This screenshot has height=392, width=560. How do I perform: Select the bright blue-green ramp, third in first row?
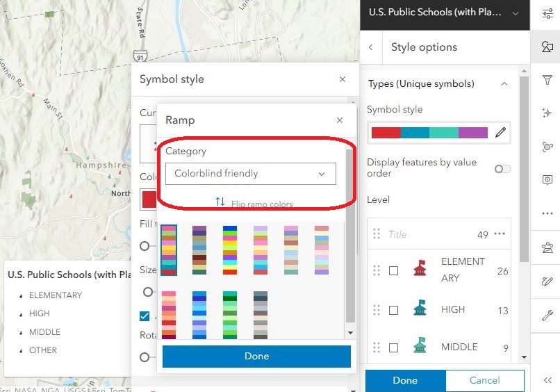230,250
